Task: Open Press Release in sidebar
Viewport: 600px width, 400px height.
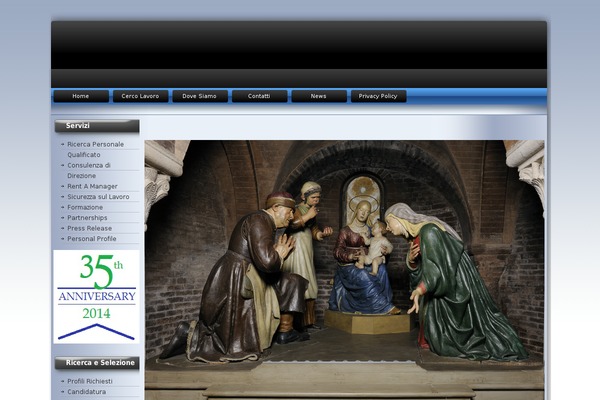Action: point(89,228)
